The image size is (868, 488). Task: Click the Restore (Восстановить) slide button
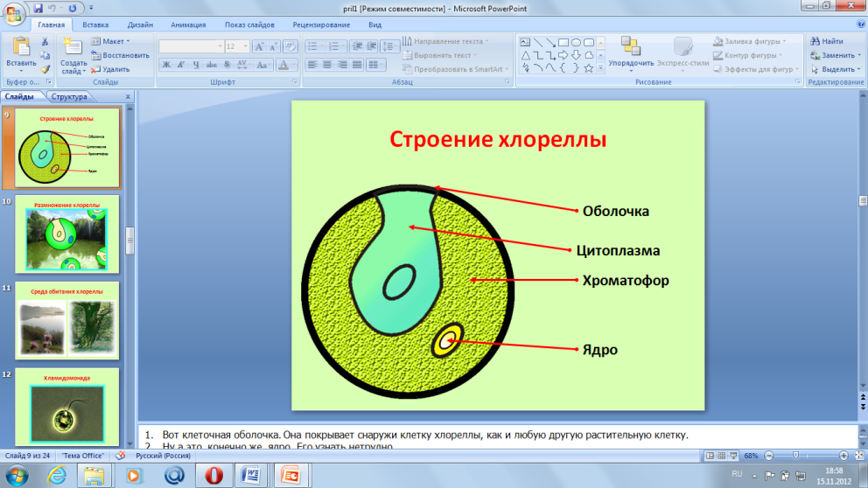tap(119, 55)
